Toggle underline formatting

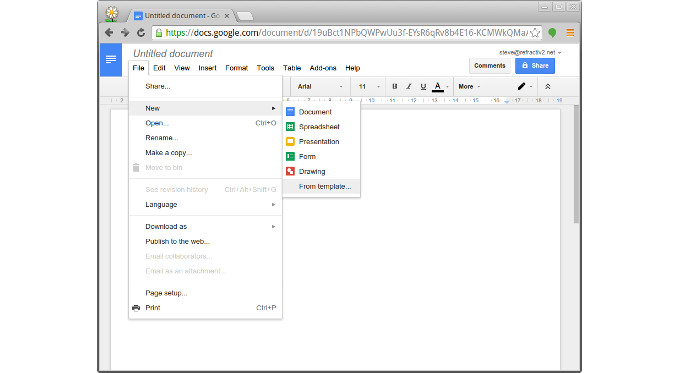pos(423,86)
